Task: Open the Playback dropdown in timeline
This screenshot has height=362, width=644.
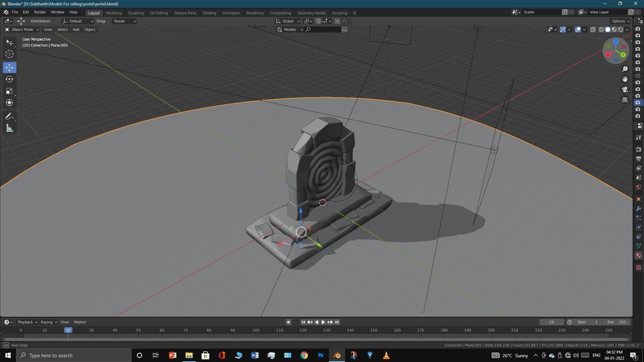Action: [x=27, y=322]
